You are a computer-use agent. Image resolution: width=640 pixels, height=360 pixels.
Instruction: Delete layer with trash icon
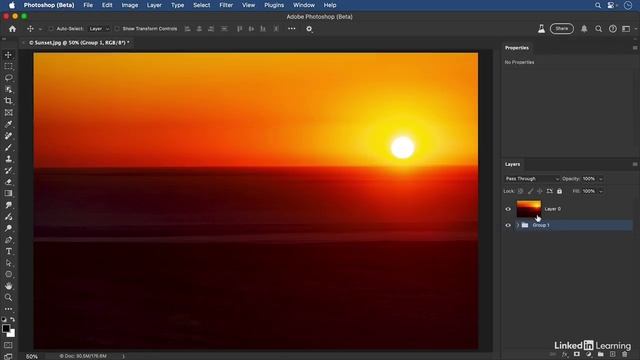tap(624, 354)
